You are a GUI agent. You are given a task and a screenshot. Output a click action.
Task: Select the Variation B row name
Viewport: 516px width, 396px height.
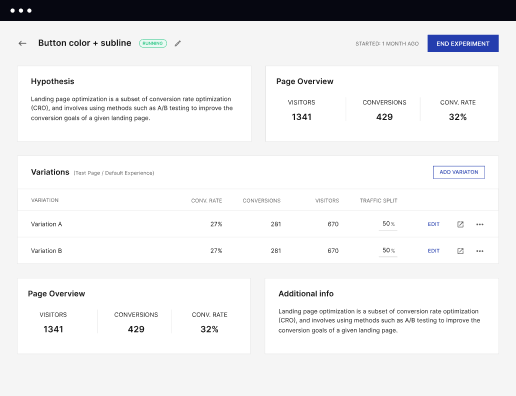click(46, 251)
